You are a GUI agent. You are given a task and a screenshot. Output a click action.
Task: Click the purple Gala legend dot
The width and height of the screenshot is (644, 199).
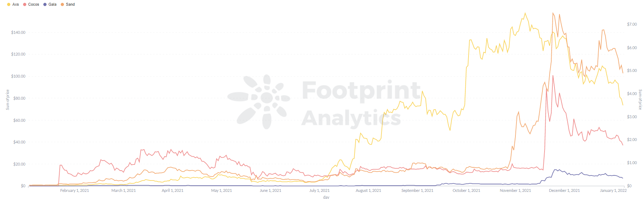[x=45, y=5]
